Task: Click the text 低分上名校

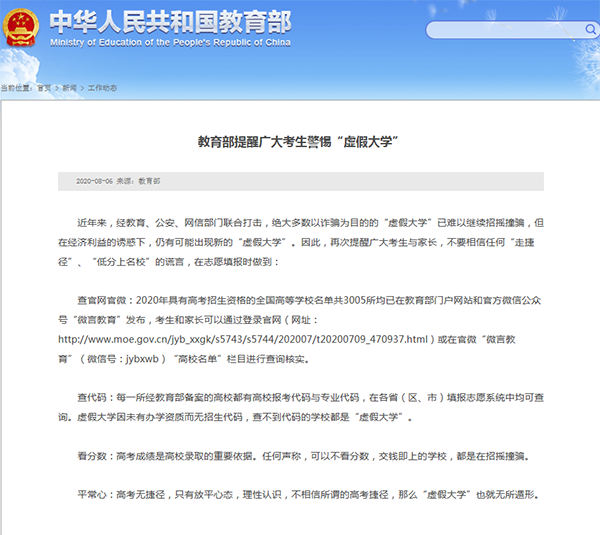Action: tap(121, 262)
